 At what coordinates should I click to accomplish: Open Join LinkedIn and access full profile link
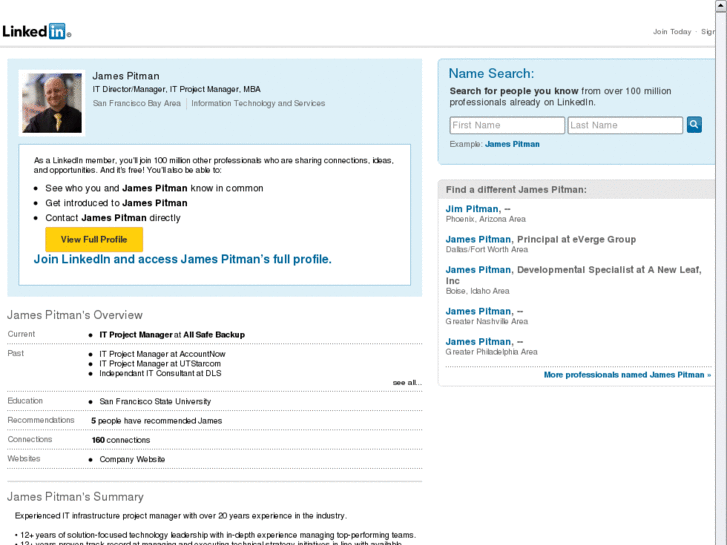coord(183,259)
